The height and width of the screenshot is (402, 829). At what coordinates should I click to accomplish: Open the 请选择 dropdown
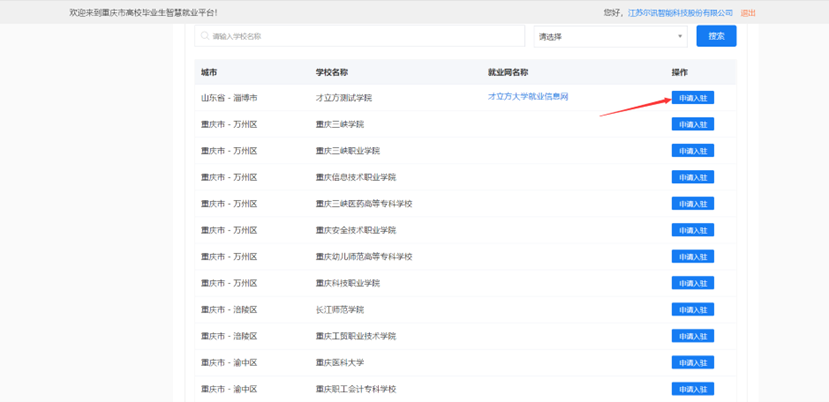[x=609, y=36]
